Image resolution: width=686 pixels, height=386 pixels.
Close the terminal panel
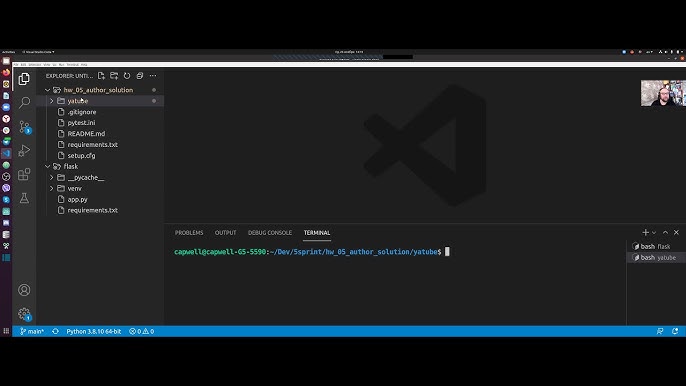676,232
